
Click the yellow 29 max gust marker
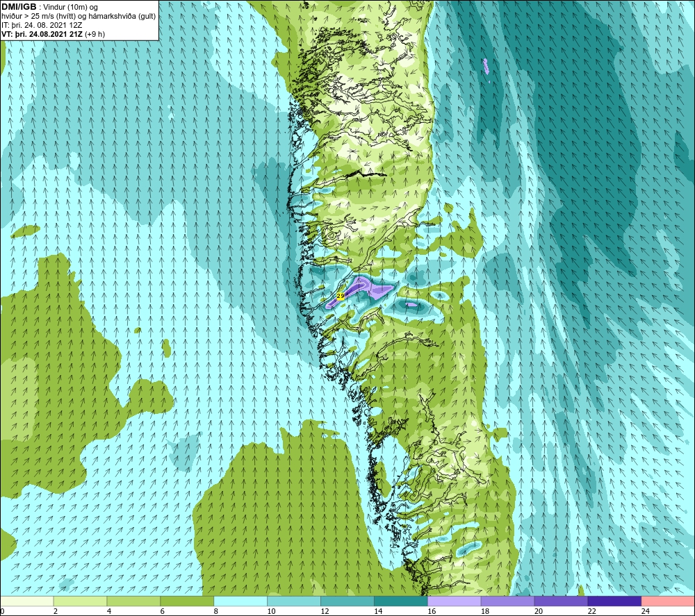click(x=341, y=296)
